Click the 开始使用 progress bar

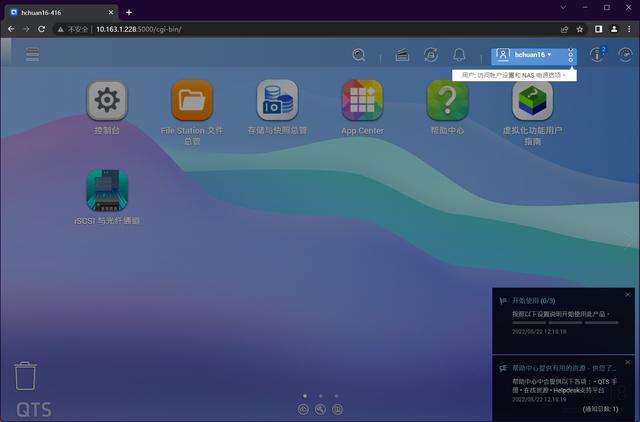click(x=565, y=323)
